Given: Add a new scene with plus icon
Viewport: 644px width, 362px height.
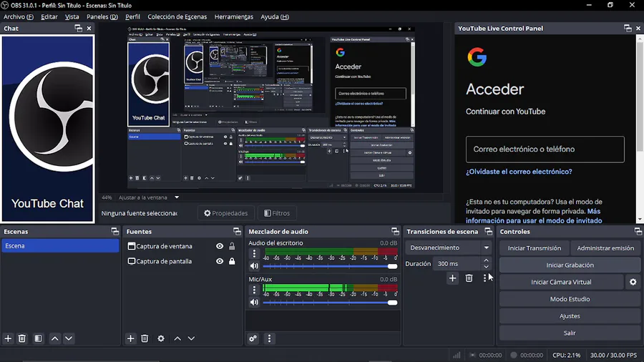Looking at the screenshot, I should pos(8,338).
